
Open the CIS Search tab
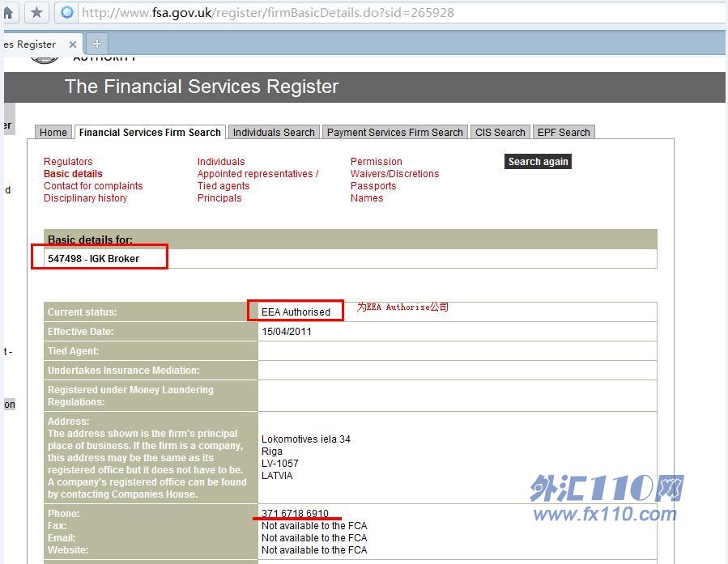coord(500,132)
